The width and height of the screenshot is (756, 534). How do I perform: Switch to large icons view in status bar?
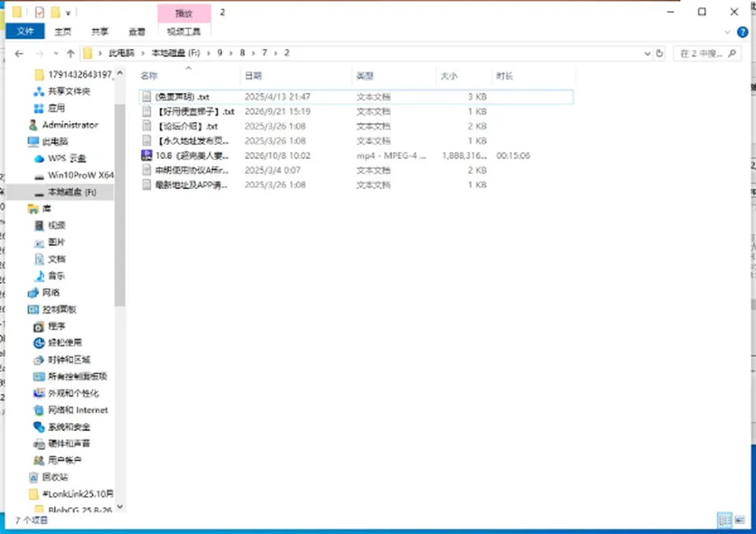[739, 520]
